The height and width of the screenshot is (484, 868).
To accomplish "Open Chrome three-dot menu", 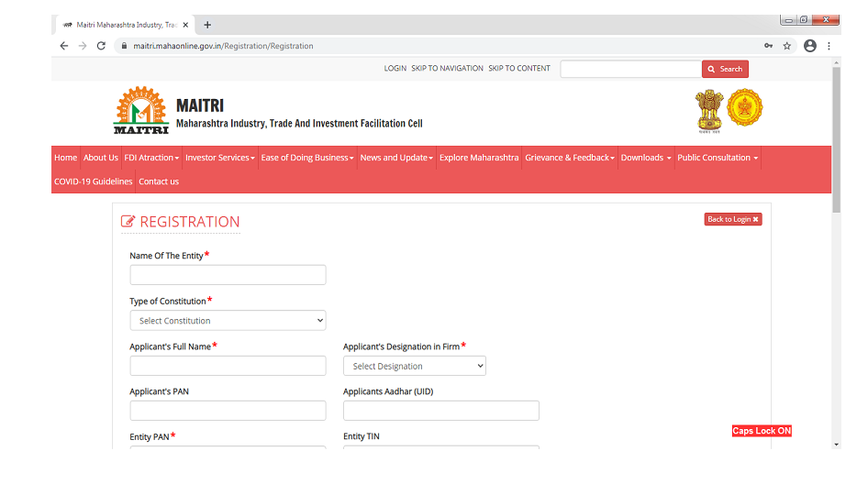I will [829, 46].
